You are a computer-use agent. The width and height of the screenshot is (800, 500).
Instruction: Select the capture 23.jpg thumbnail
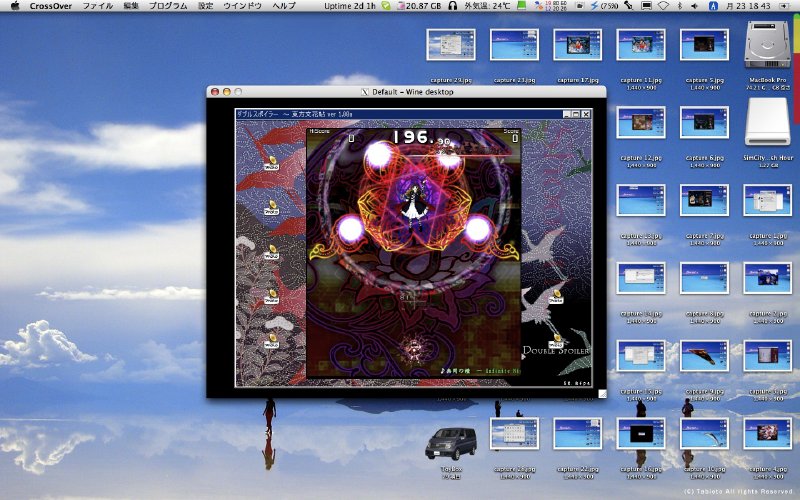(x=514, y=44)
